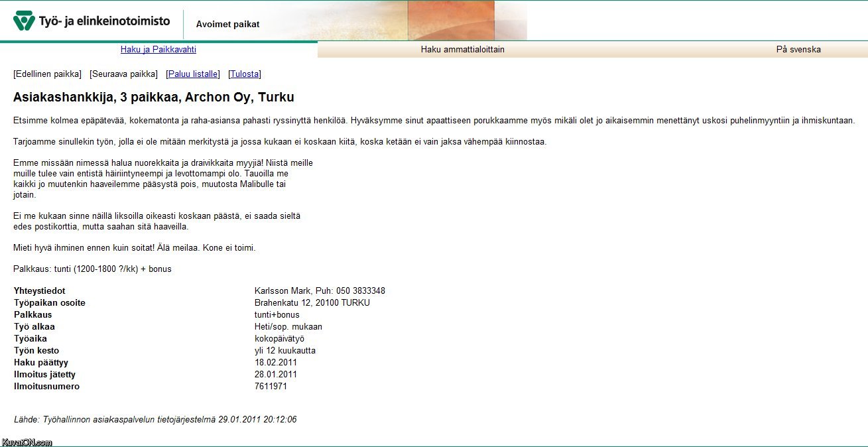Go to Edellinen paikka
868x447 pixels.
[47, 74]
